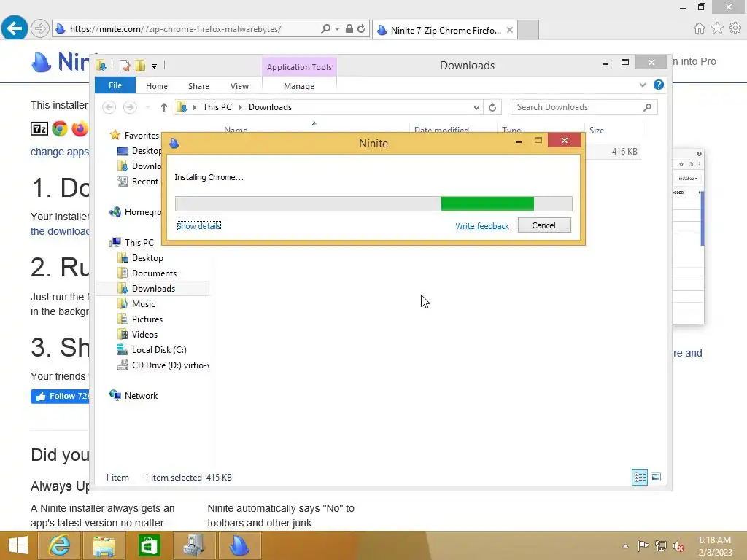Open Internet Explorer tools gear
The height and width of the screenshot is (560, 747).
(x=735, y=28)
